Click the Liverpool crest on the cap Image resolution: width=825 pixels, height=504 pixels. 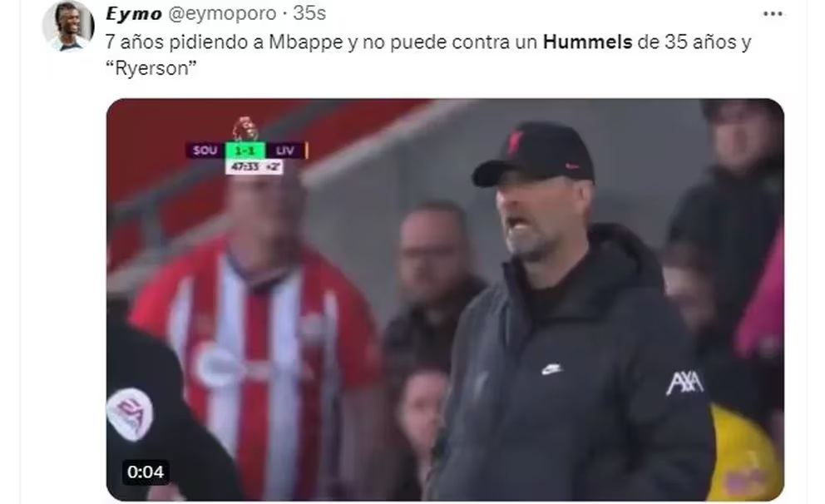pyautogui.click(x=515, y=142)
